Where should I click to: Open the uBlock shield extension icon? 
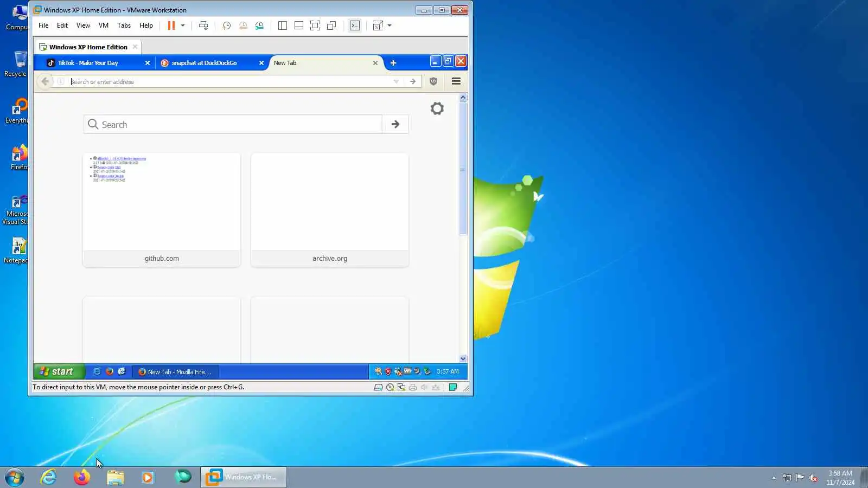click(x=433, y=81)
